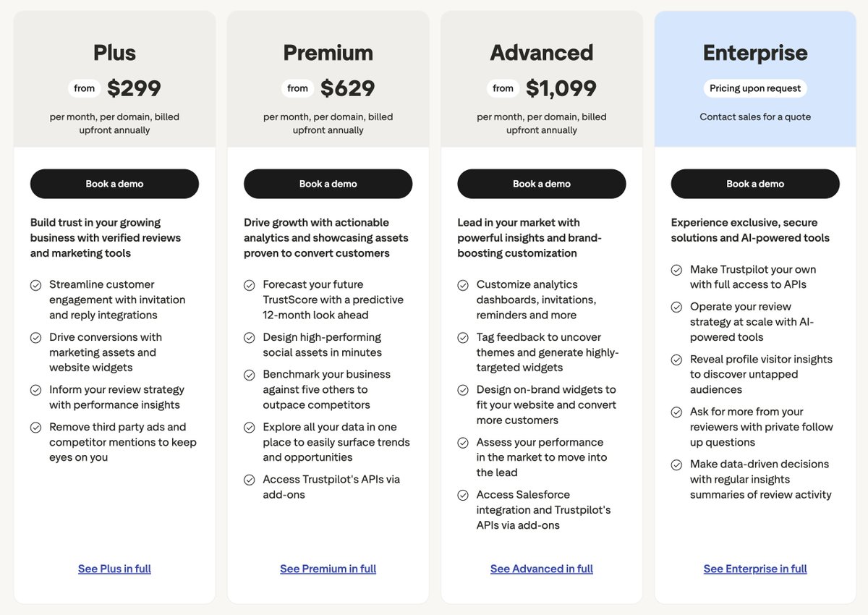Follow the See Advanced in full link
Screen dimensions: 868x615
click(542, 569)
